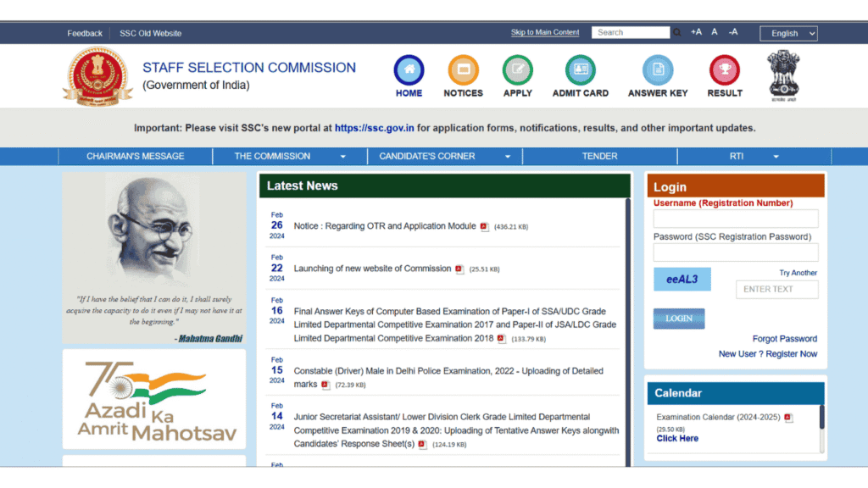The height and width of the screenshot is (488, 868).
Task: Open PDF icon for new website launch notice
Action: (x=459, y=269)
